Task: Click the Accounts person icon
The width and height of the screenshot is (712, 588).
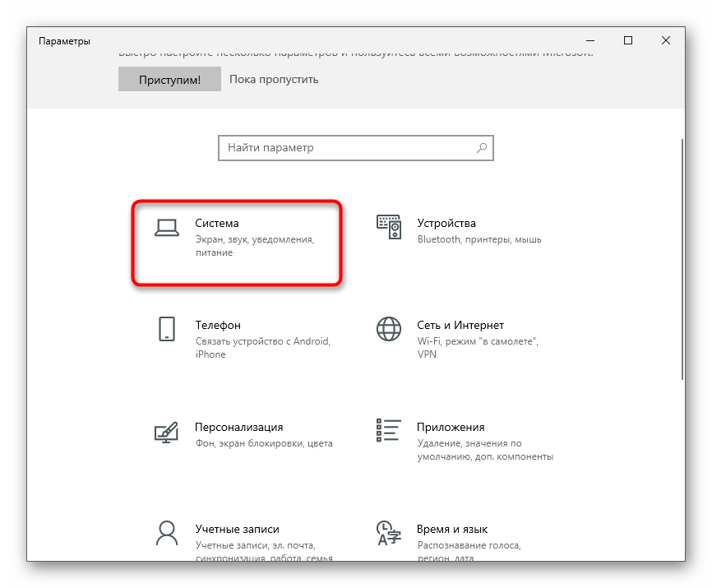Action: click(167, 531)
